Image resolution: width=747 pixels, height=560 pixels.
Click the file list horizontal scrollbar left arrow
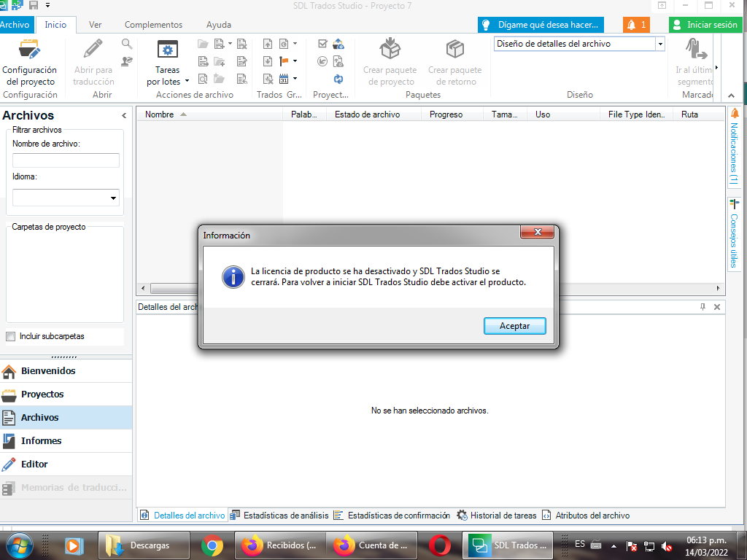coord(143,288)
